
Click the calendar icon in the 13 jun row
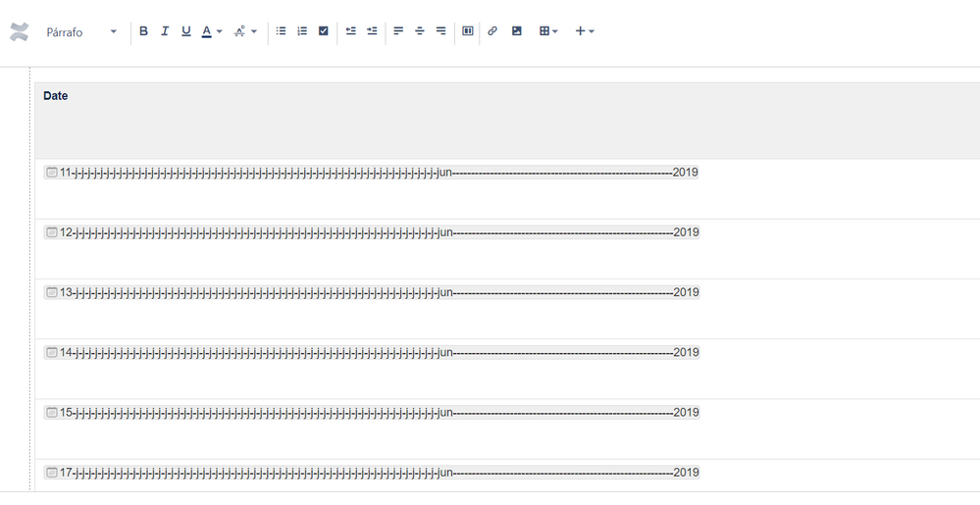click(52, 292)
